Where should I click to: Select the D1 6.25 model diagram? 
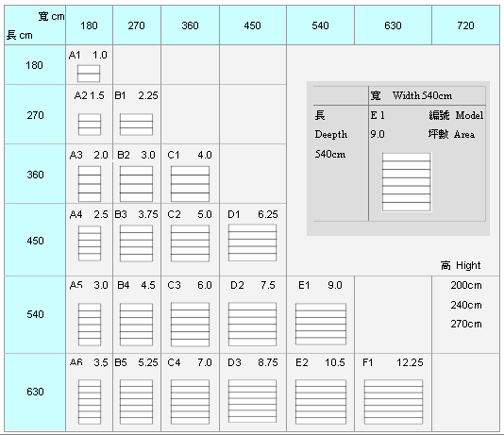point(252,243)
